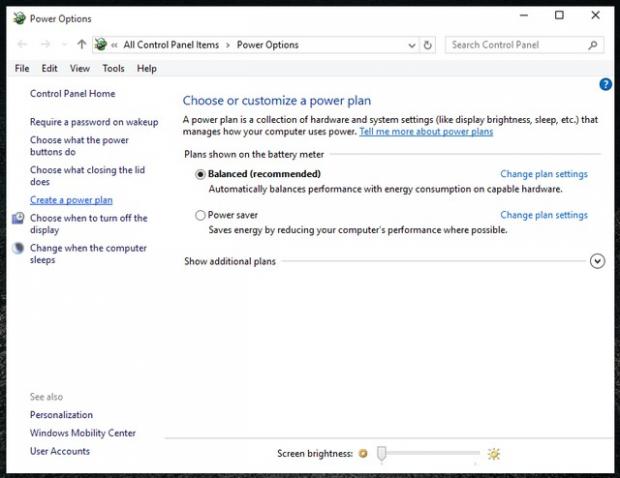
Task: Open Personalization under See also
Action: (61, 415)
